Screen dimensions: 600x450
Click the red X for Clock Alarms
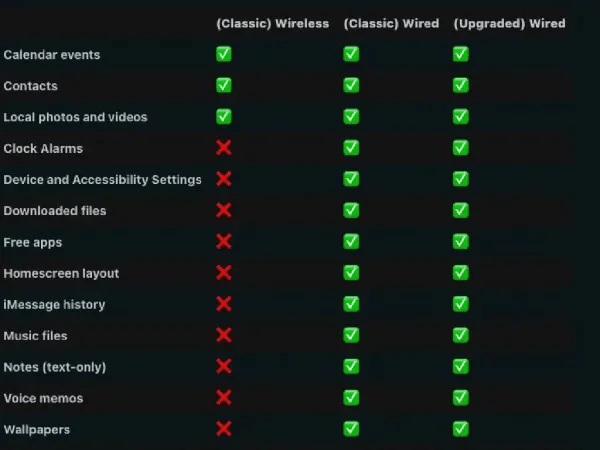223,148
